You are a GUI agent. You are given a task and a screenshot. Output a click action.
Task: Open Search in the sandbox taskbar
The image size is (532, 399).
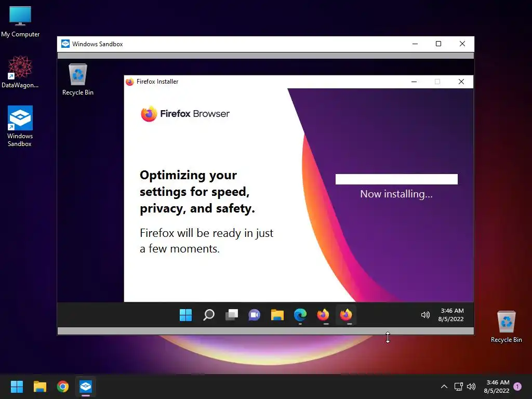[x=209, y=315]
